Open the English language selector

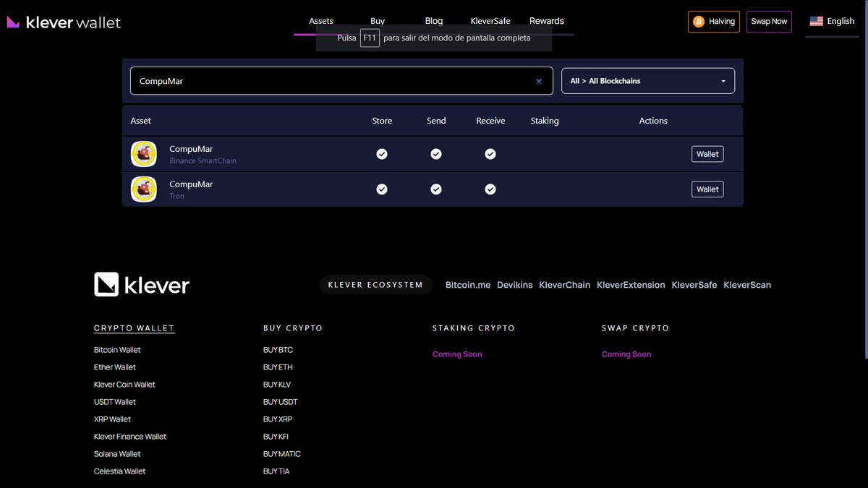(x=832, y=22)
